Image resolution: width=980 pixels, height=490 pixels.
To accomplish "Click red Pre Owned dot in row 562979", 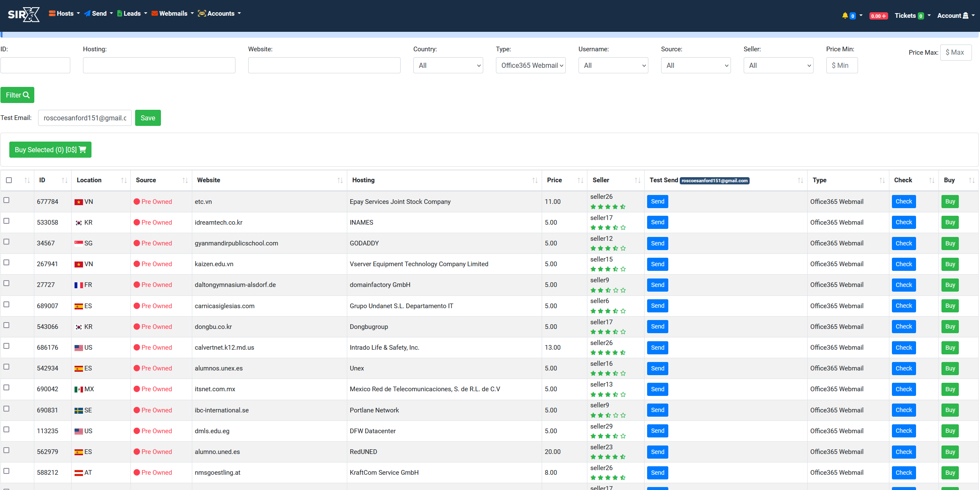I will pyautogui.click(x=137, y=452).
